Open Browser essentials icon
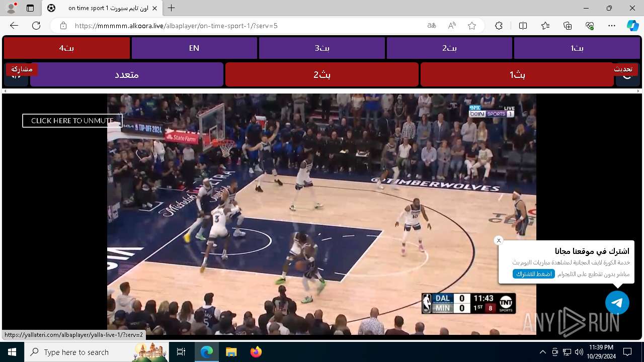Image resolution: width=644 pixels, height=362 pixels. (x=590, y=26)
